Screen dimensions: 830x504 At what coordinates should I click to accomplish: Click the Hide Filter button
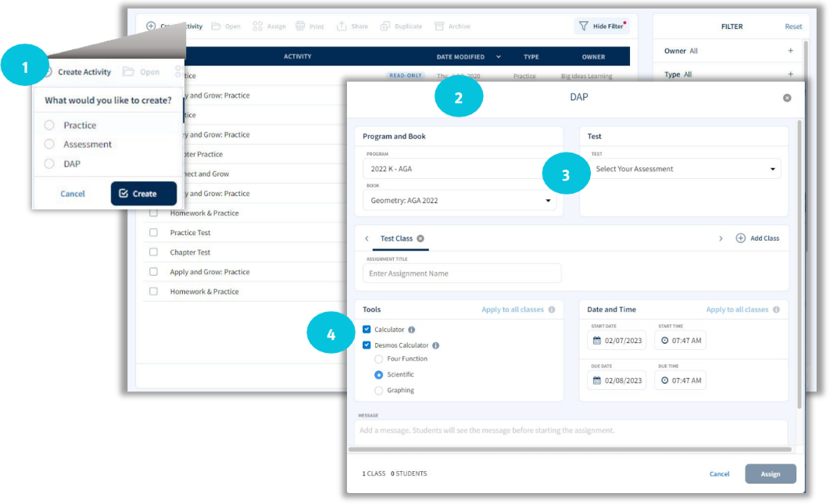601,27
